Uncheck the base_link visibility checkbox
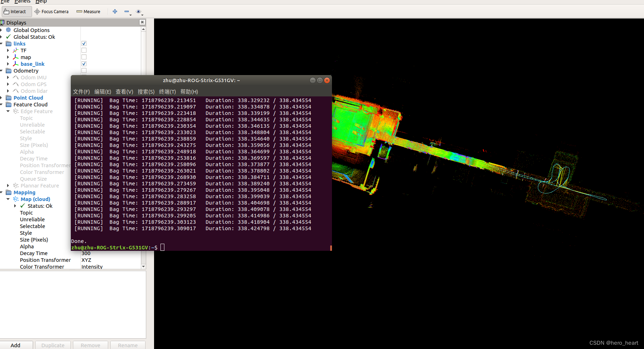 pyautogui.click(x=84, y=63)
